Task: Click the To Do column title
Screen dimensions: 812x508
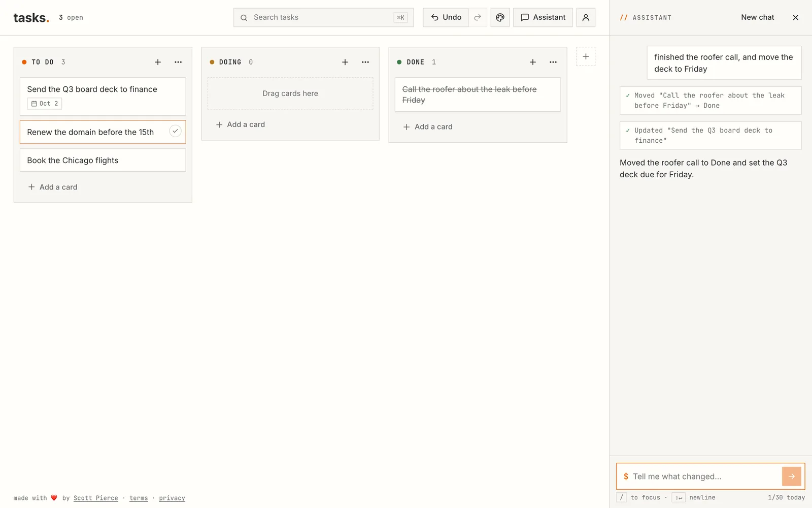Action: tap(43, 62)
